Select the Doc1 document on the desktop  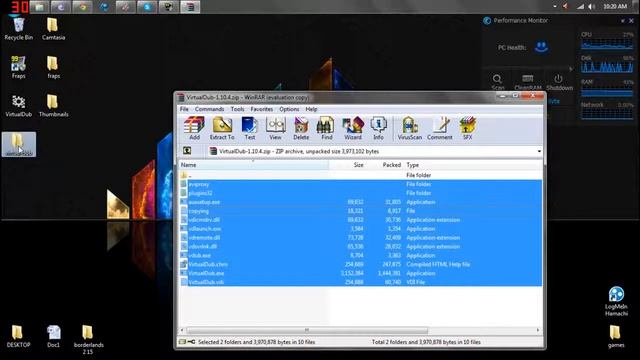pyautogui.click(x=53, y=336)
